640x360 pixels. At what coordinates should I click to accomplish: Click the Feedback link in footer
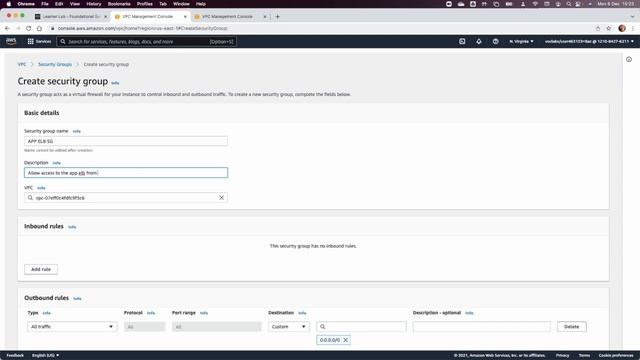point(15,355)
